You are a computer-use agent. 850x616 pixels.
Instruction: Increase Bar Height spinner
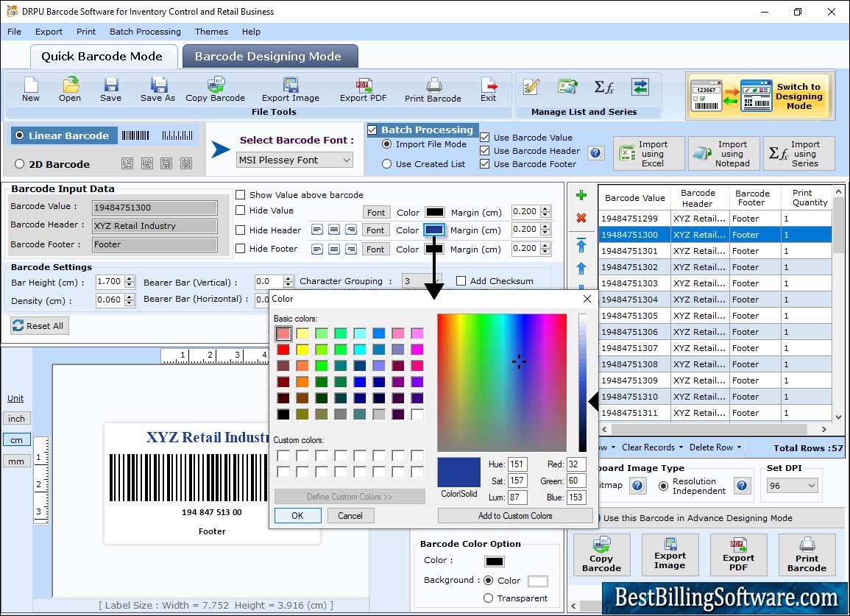pos(129,279)
